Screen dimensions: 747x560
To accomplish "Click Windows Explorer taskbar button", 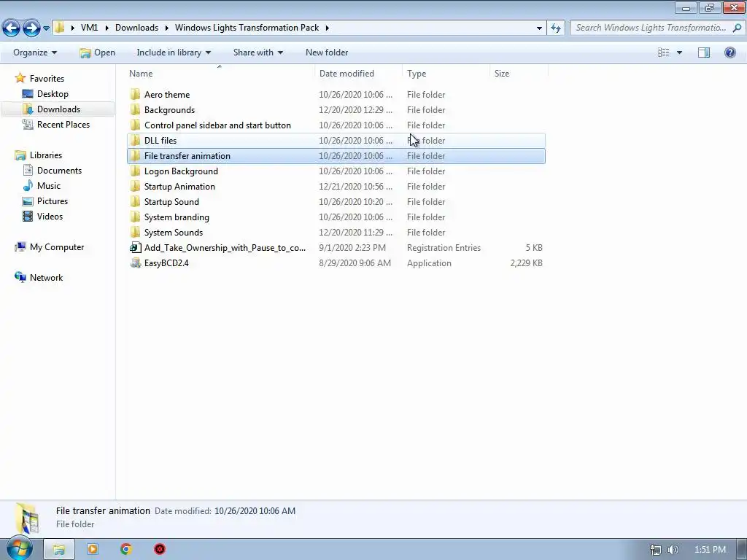I will pyautogui.click(x=59, y=550).
